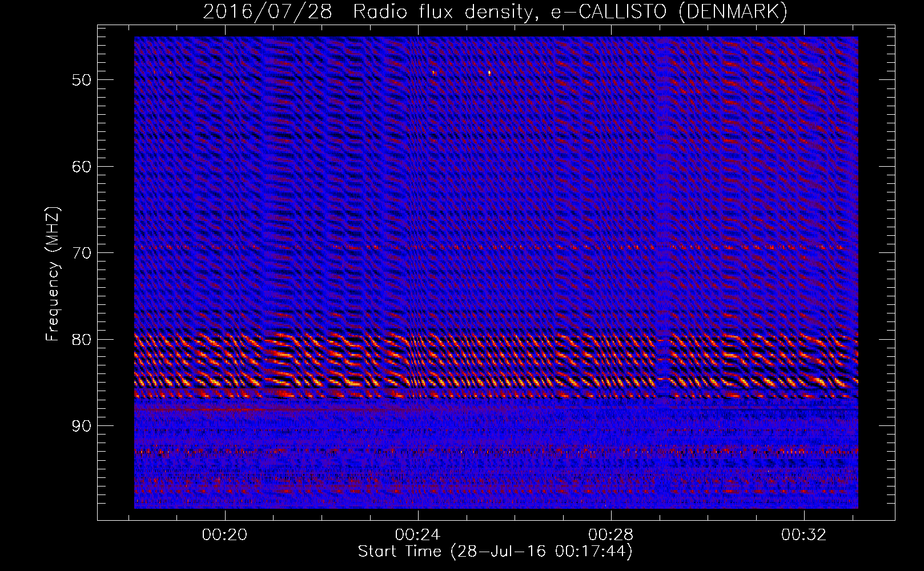Click the 'Start Time (28-Jul-16 00:17:44)' label
The image size is (924, 571).
495,552
